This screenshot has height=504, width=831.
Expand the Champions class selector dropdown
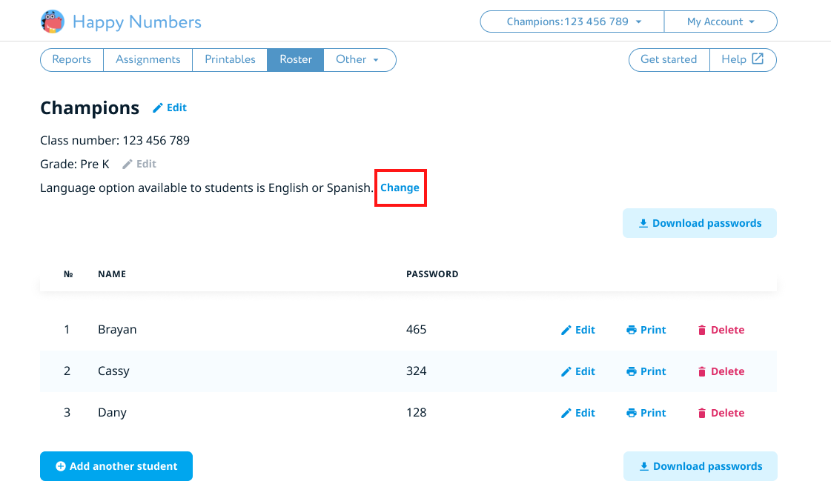click(x=572, y=21)
